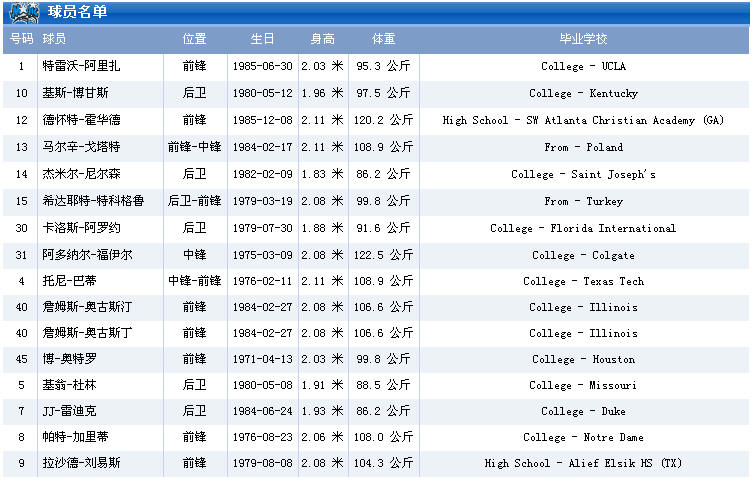Select the 生日 column header
Viewport: 753px width, 496px height.
coord(262,39)
